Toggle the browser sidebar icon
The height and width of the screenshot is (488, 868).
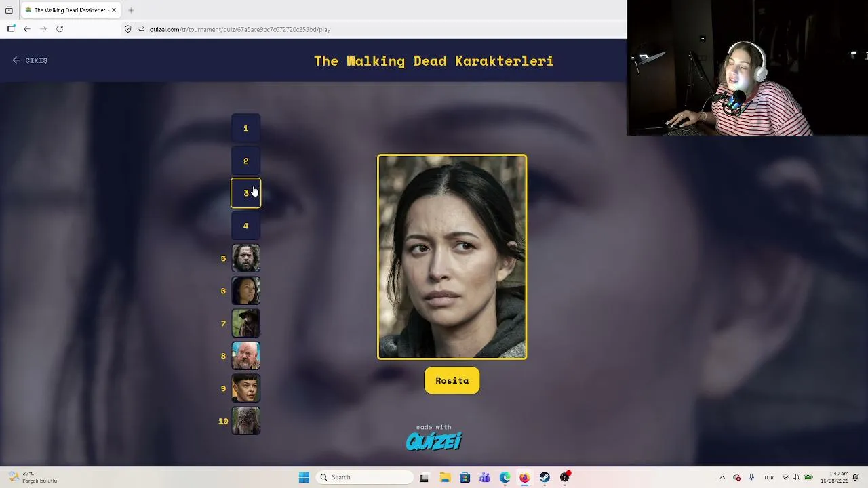pyautogui.click(x=11, y=29)
